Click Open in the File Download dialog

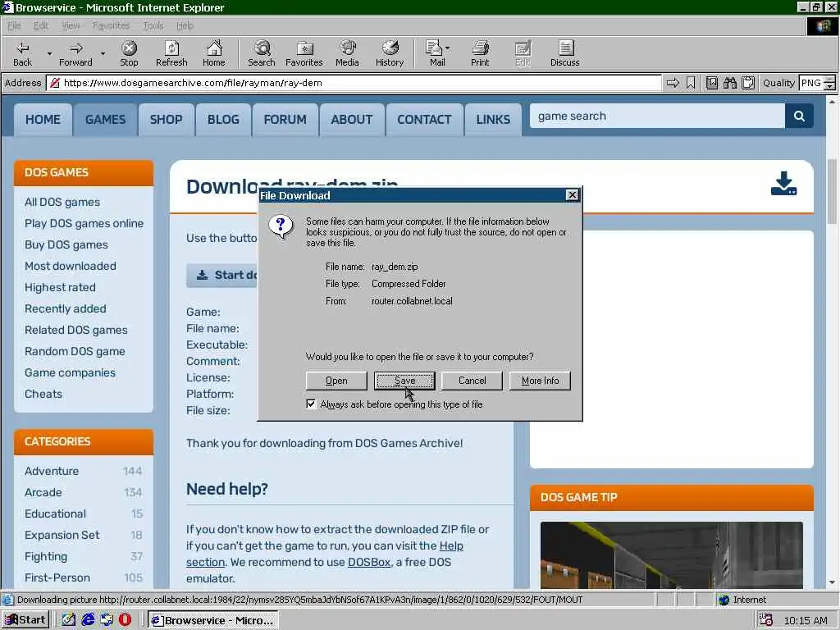pos(336,381)
